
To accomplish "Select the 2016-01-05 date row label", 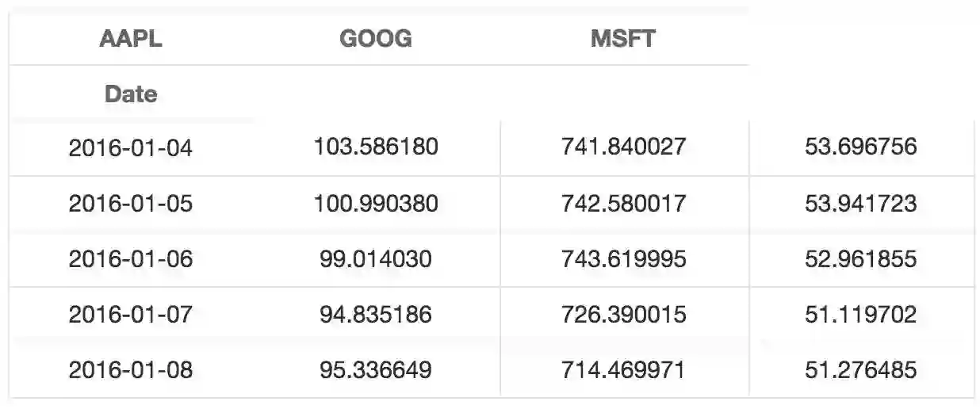I will pos(131,204).
